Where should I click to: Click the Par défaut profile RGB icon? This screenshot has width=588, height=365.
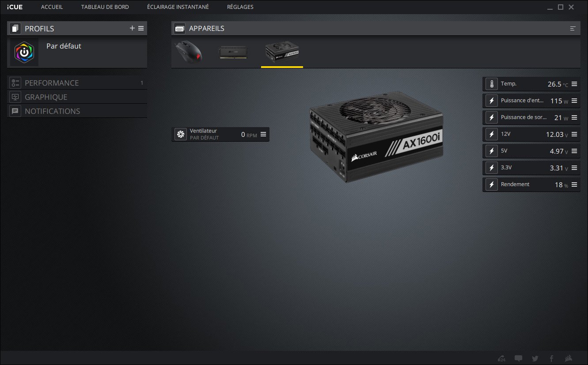pos(24,53)
